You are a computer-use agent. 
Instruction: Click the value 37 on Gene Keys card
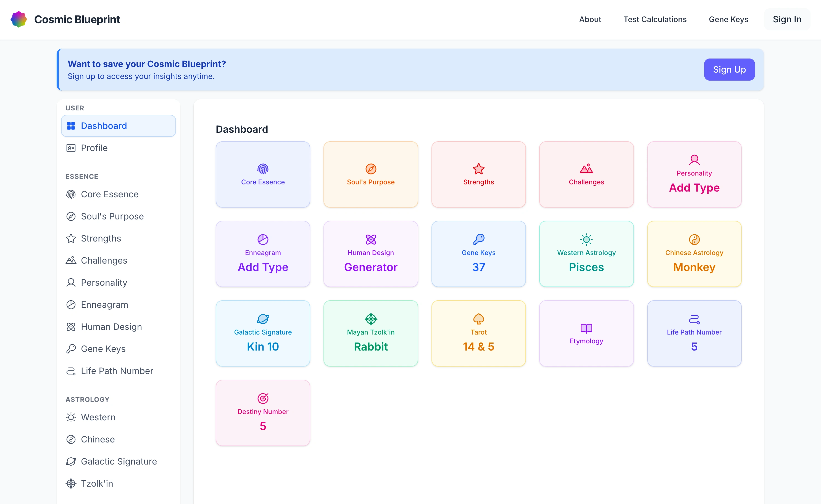(x=478, y=267)
